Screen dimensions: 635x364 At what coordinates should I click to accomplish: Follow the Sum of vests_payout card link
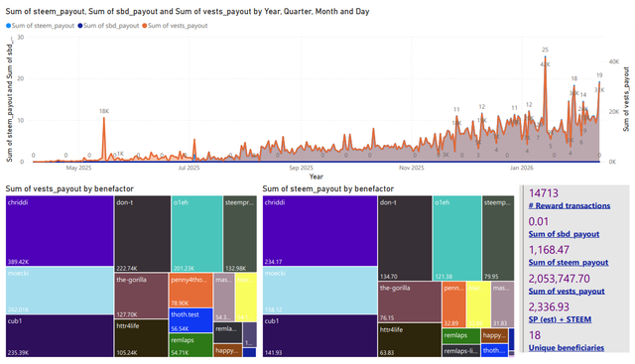(567, 291)
